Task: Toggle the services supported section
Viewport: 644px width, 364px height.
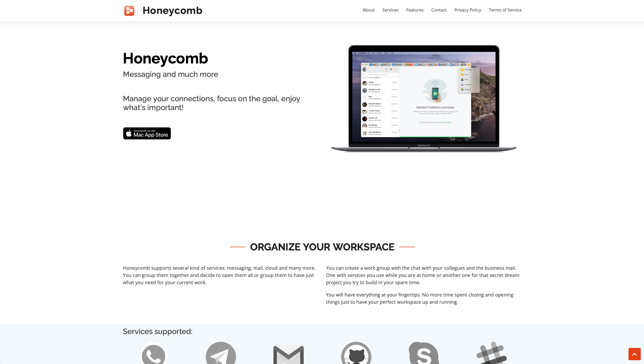Action: [x=158, y=332]
